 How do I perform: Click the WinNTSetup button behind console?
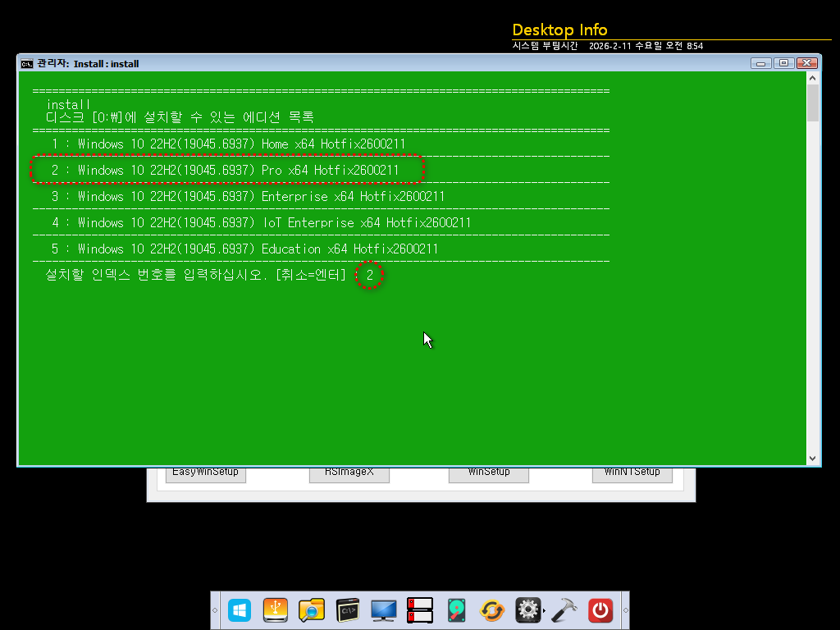[632, 474]
